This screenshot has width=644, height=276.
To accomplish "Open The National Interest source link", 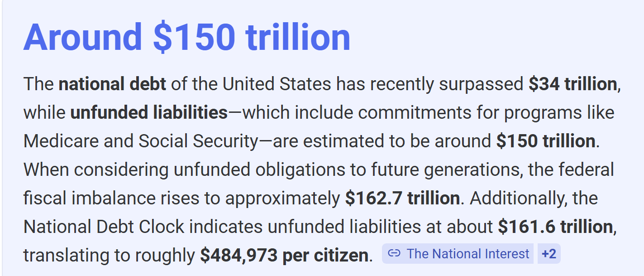I will click(458, 254).
